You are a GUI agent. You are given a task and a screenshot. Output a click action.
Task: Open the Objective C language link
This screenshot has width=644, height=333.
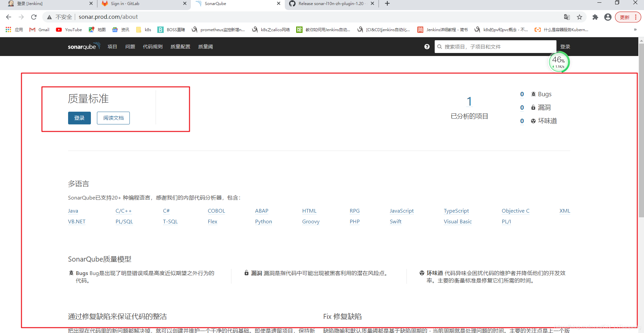[516, 211]
